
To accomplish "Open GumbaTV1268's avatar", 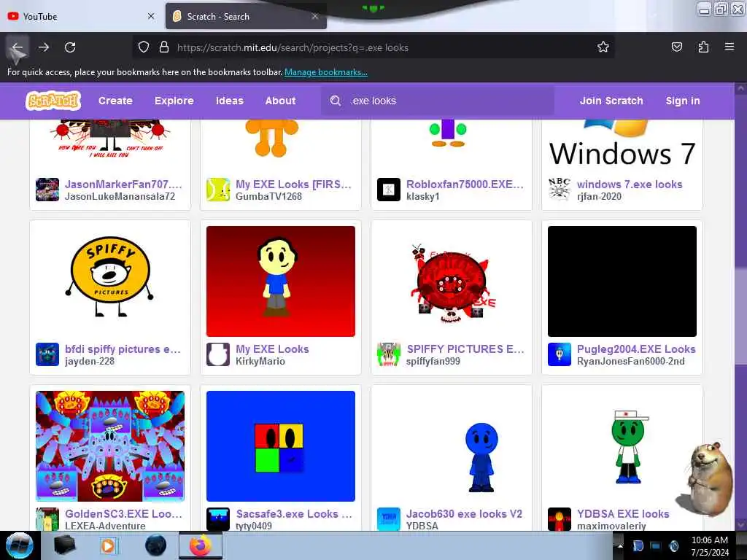I will tap(217, 190).
